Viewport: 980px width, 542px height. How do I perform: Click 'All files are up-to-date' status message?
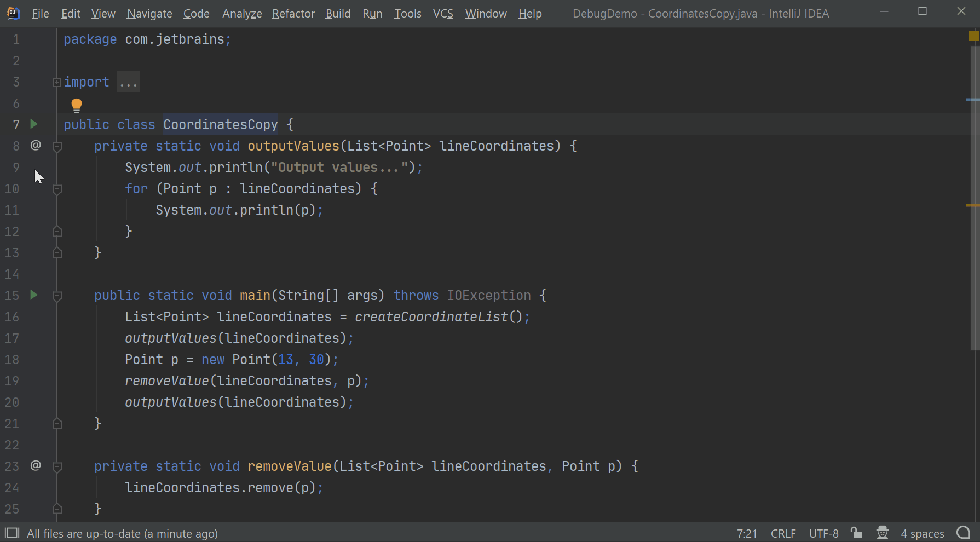tap(122, 533)
